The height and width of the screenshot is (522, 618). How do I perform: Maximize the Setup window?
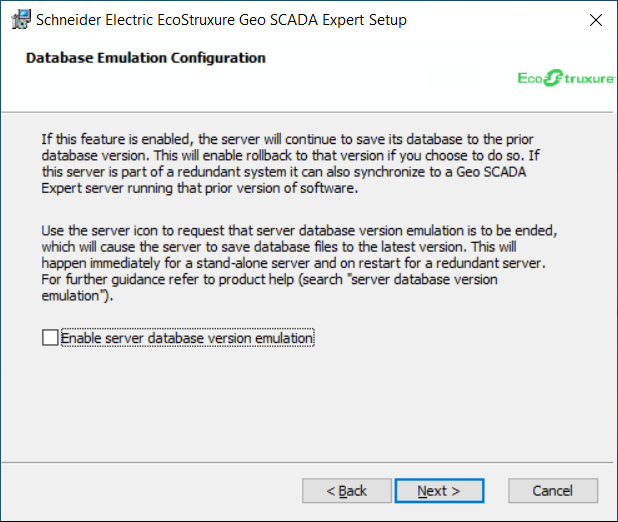pyautogui.click(x=548, y=19)
